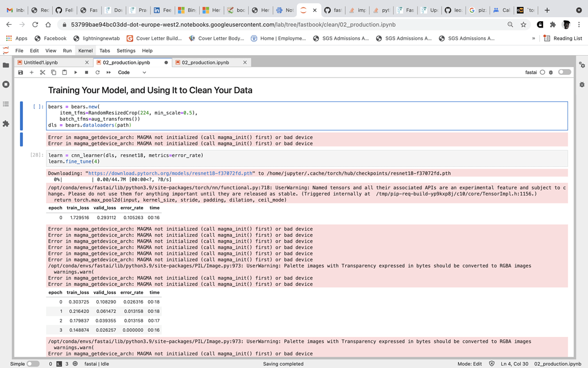Run the selected cell
This screenshot has height=368, width=588.
coord(75,72)
